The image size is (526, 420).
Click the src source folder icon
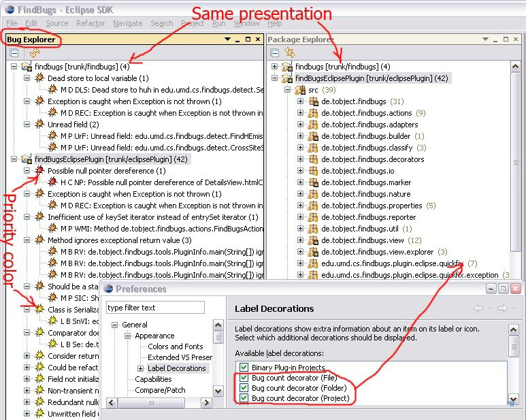tap(300, 90)
